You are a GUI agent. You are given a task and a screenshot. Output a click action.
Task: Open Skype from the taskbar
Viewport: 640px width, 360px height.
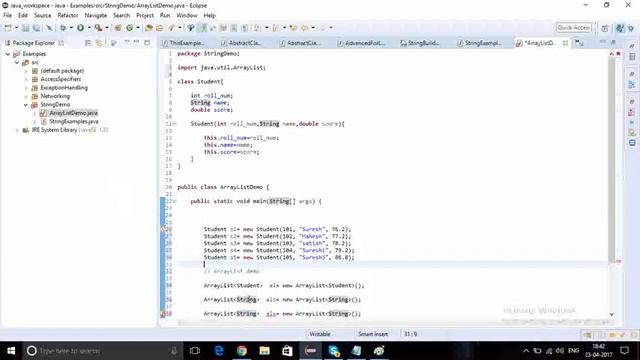point(333,351)
